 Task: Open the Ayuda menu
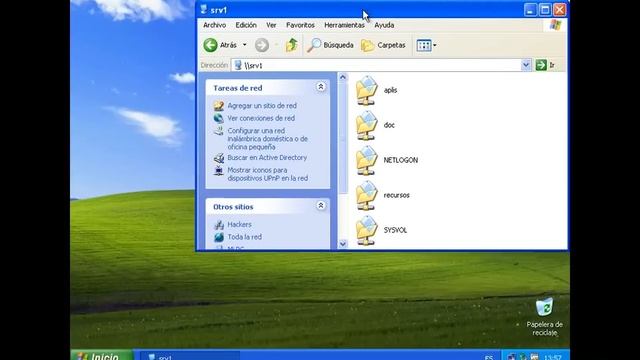click(x=384, y=25)
